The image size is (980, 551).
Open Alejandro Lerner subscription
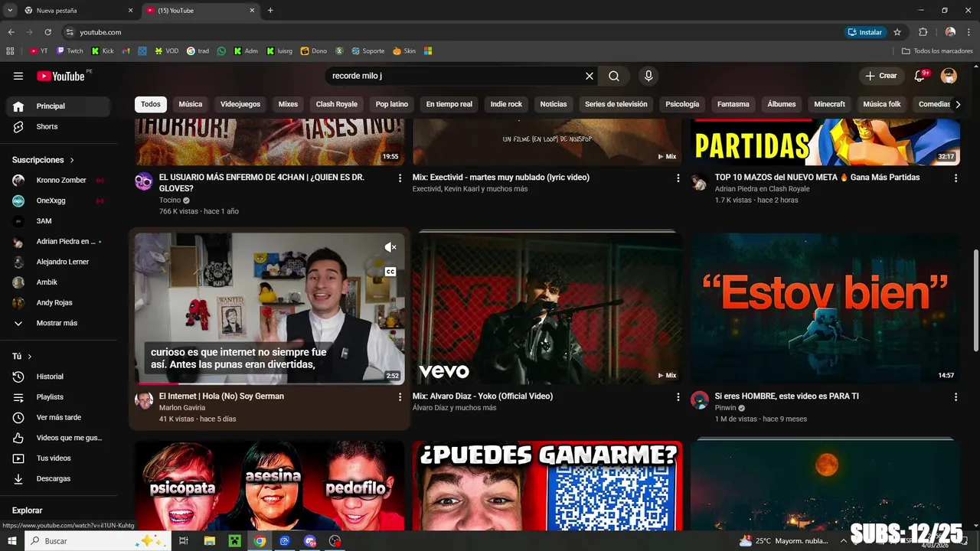58,262
